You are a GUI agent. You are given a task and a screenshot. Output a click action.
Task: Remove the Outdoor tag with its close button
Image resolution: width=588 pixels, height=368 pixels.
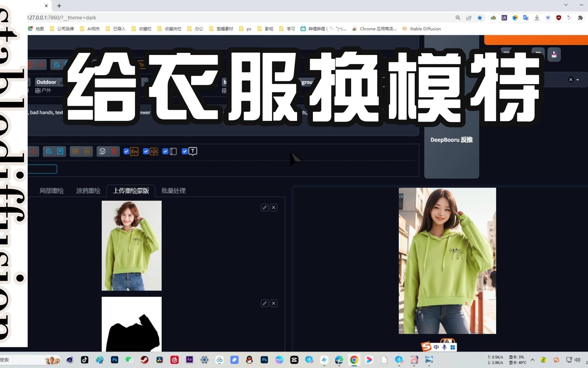[61, 82]
